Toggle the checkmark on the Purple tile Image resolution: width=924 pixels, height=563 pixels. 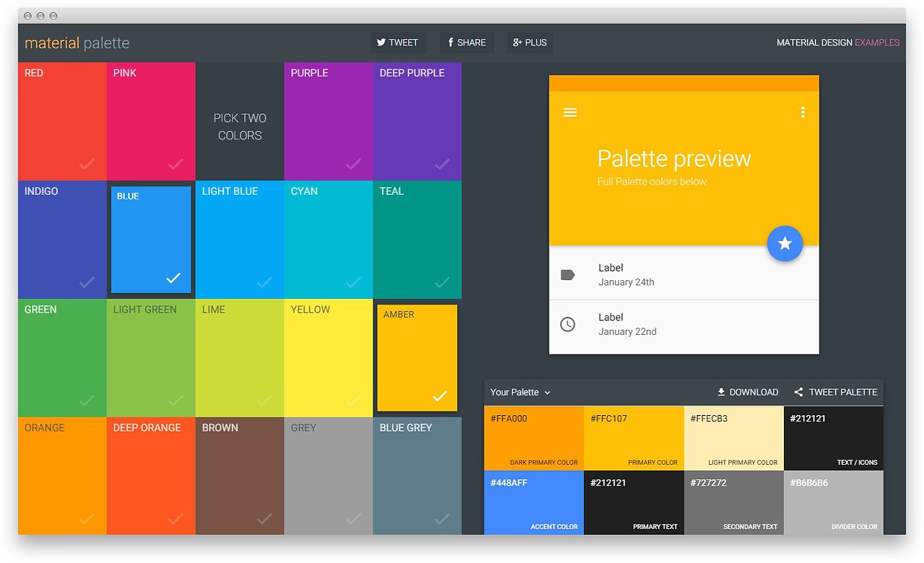pyautogui.click(x=353, y=165)
